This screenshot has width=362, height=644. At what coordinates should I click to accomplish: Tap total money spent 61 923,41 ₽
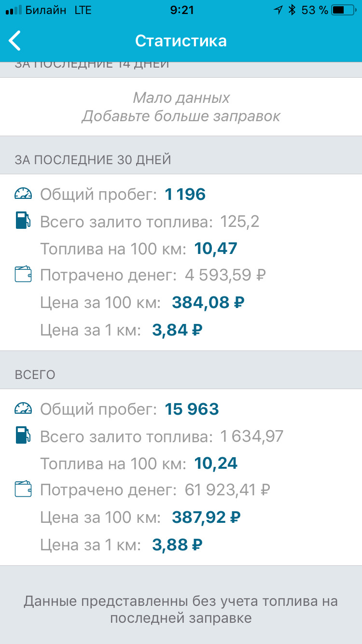pyautogui.click(x=227, y=490)
